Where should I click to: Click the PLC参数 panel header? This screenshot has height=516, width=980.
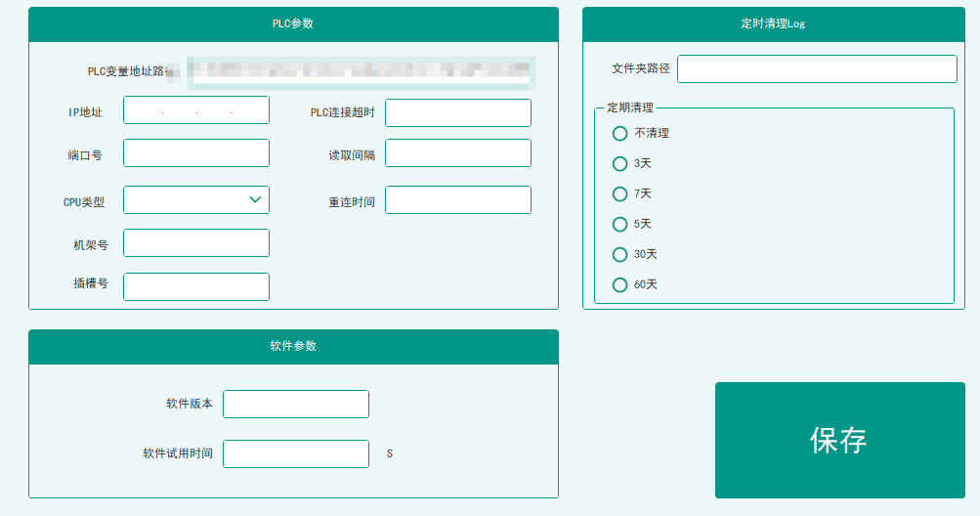click(x=293, y=24)
